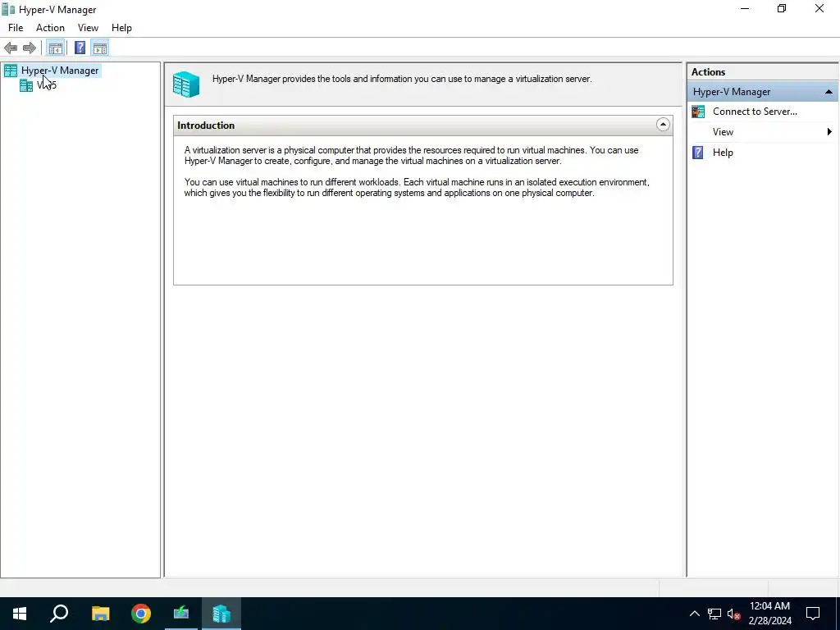
Task: Click the Hyper-V Manager root node icon
Action: pos(11,71)
